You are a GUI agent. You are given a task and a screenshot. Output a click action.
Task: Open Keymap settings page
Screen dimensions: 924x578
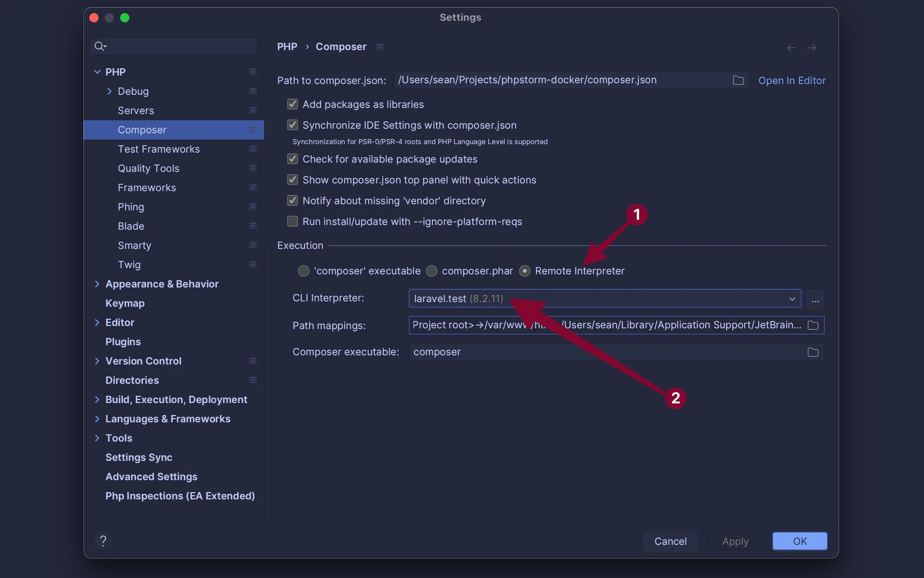tap(174, 303)
